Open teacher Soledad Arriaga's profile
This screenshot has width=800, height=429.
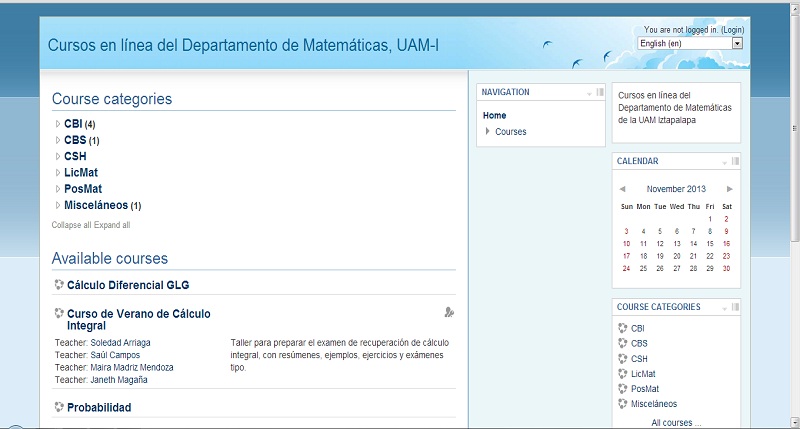point(120,343)
